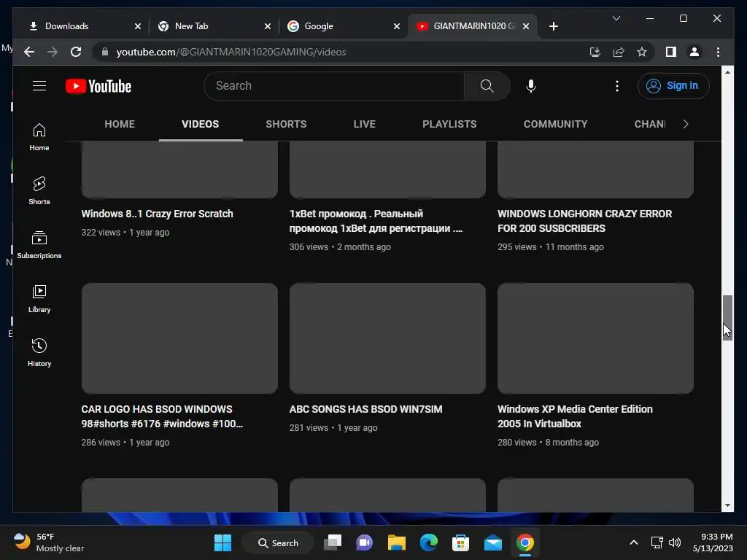Bookmark this page with the star
The image size is (747, 560).
point(642,52)
